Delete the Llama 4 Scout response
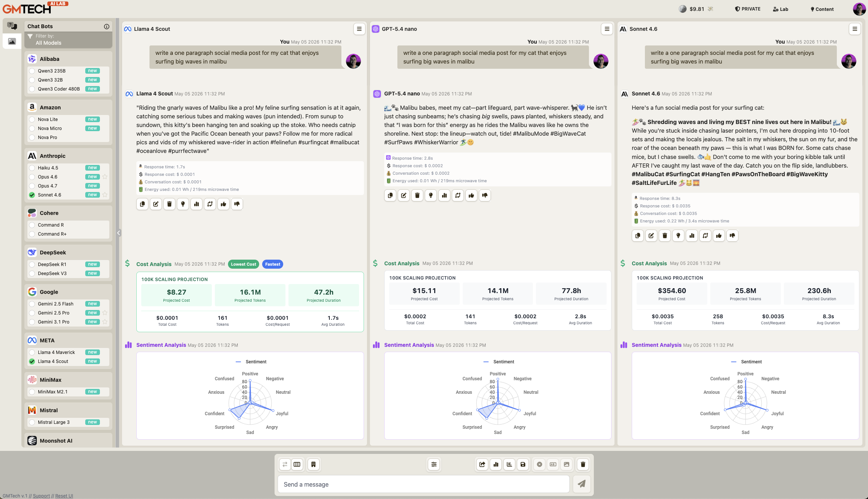 click(169, 204)
